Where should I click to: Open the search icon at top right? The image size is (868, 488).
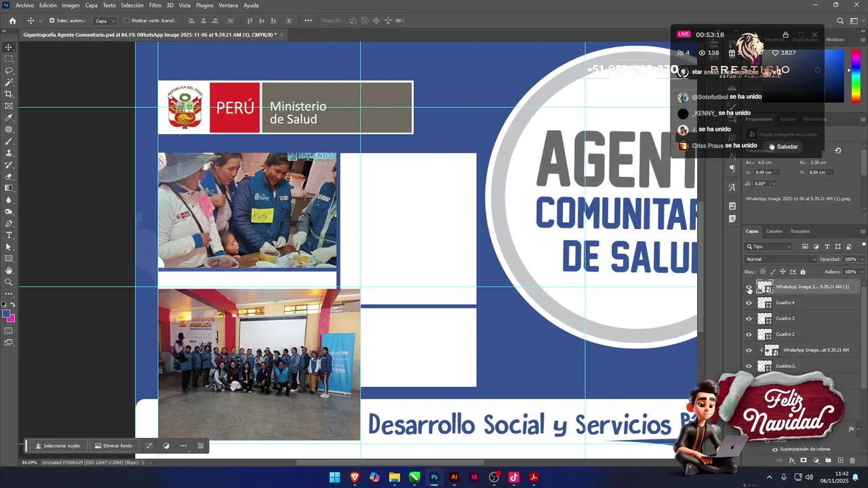point(840,20)
